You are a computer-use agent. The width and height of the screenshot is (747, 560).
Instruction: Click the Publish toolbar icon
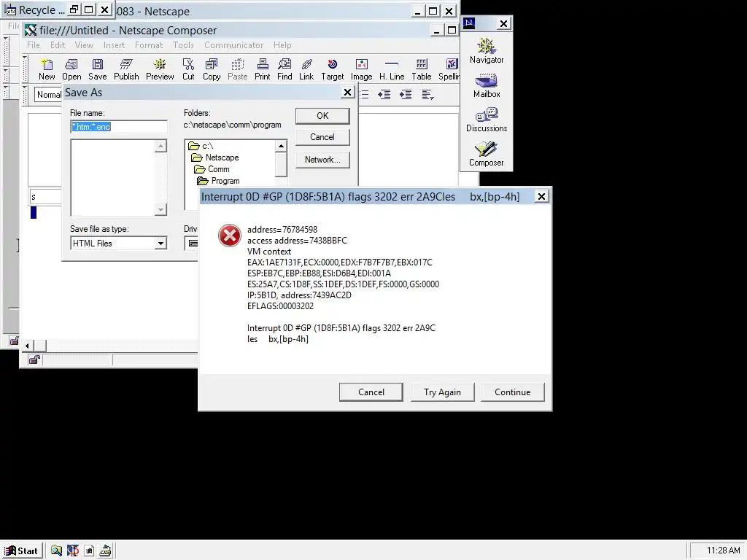pos(126,69)
